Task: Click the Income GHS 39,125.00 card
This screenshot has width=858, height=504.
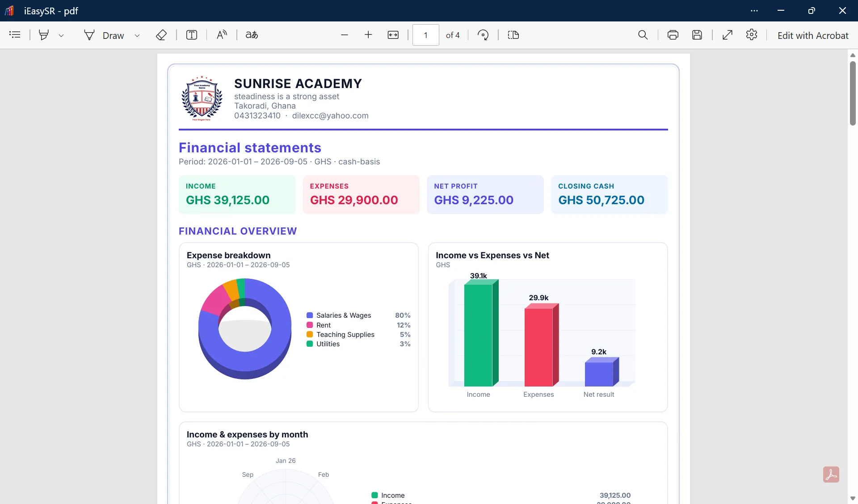Action: pyautogui.click(x=237, y=194)
